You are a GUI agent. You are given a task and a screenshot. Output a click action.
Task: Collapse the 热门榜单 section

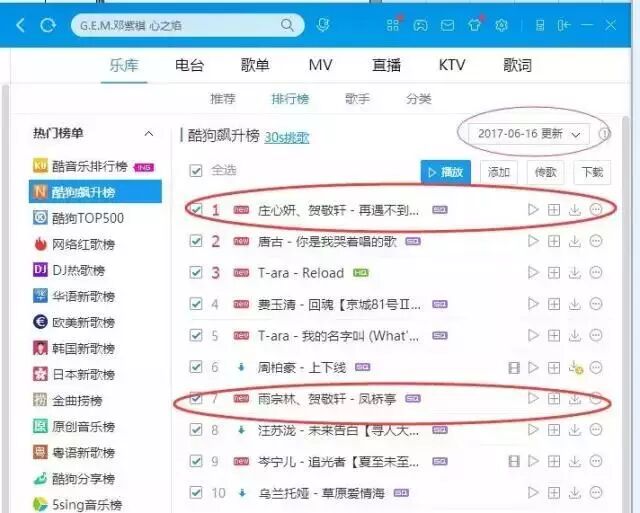click(x=149, y=133)
